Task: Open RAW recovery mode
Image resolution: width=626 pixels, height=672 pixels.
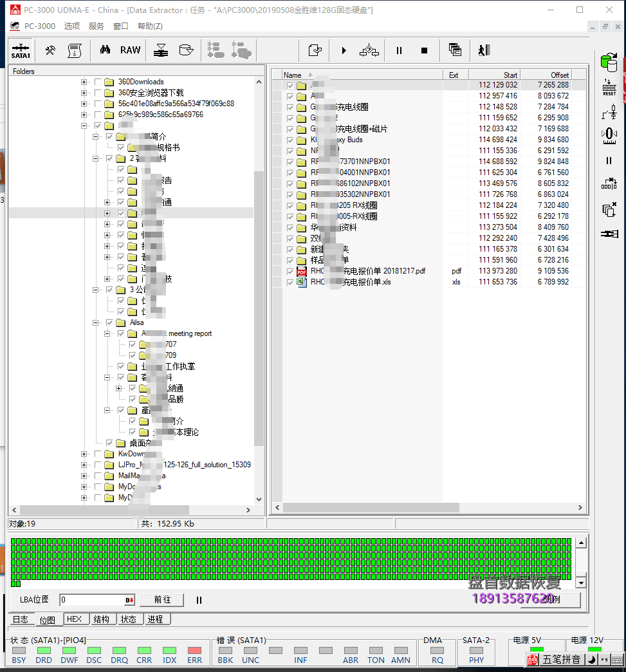Action: tap(130, 50)
